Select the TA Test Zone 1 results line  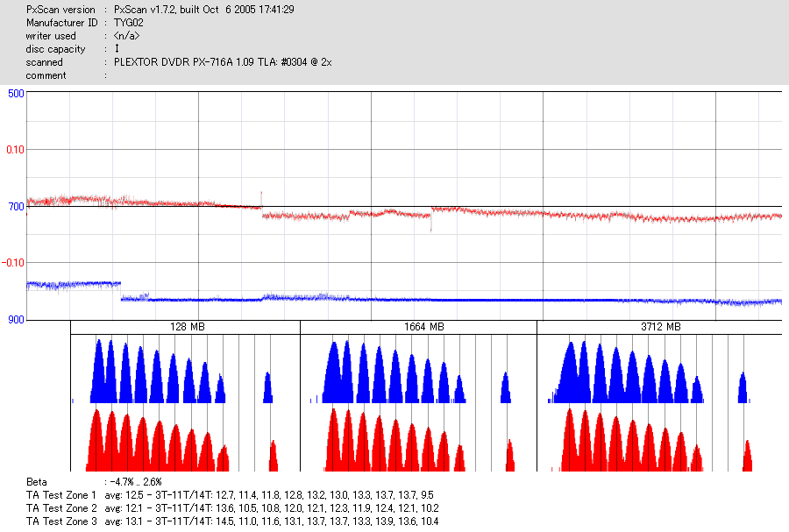230,495
